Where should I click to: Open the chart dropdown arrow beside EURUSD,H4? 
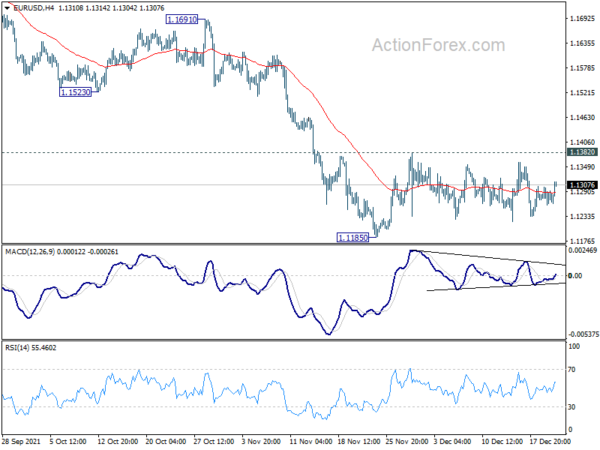click(x=7, y=8)
